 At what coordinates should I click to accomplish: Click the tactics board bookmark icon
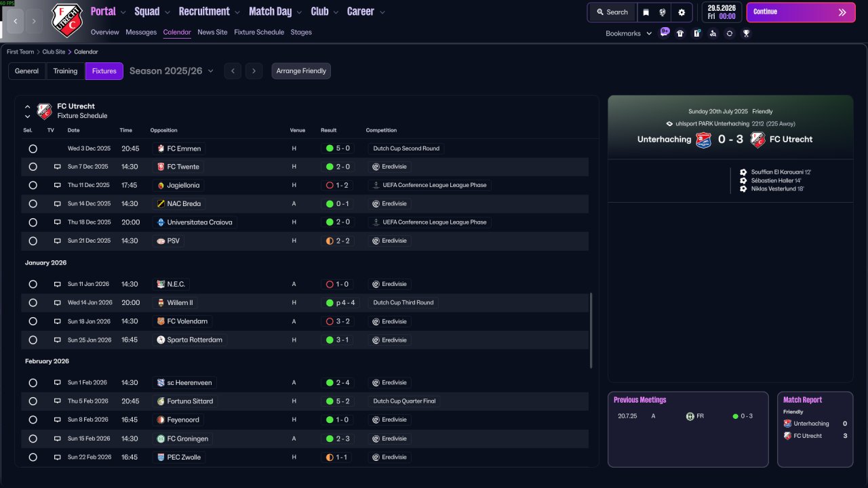(696, 33)
